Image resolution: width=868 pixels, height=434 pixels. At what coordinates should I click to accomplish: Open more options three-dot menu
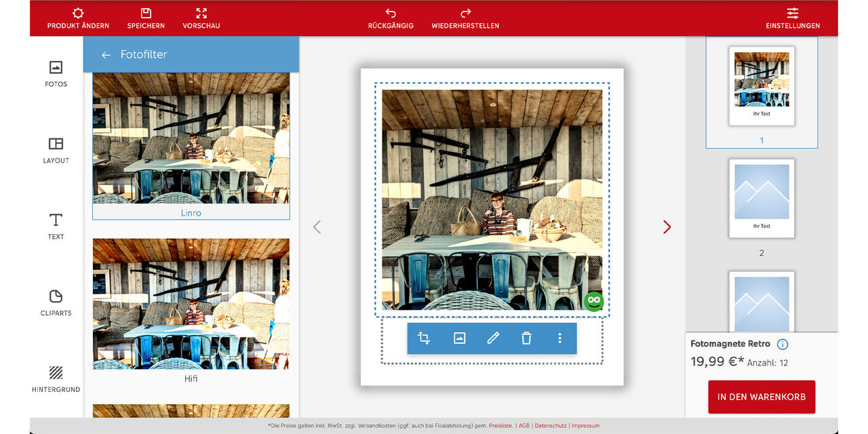point(559,338)
